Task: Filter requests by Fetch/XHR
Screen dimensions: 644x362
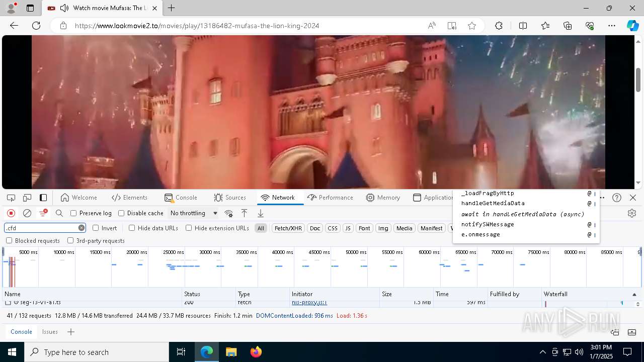Action: click(x=288, y=228)
